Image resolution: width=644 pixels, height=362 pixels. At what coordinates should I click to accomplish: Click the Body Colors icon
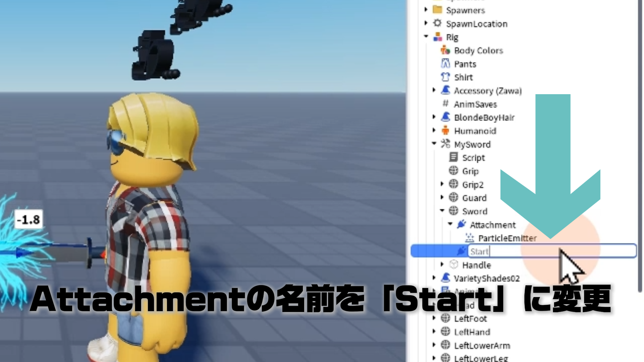click(445, 50)
